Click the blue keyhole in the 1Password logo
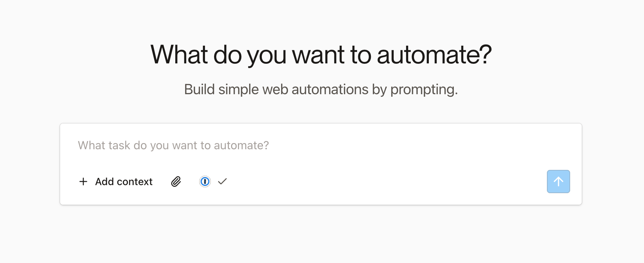Viewport: 644px width, 263px height. tap(205, 181)
